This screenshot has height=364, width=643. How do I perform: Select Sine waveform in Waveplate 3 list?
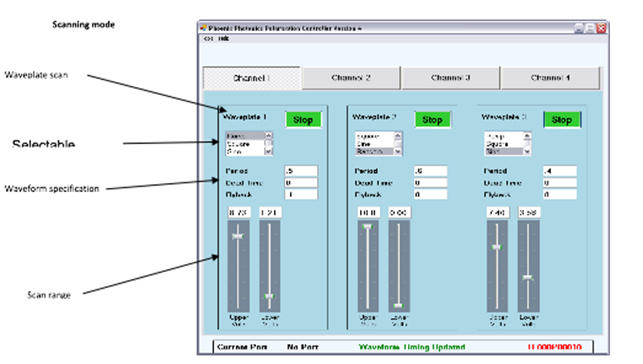(504, 151)
